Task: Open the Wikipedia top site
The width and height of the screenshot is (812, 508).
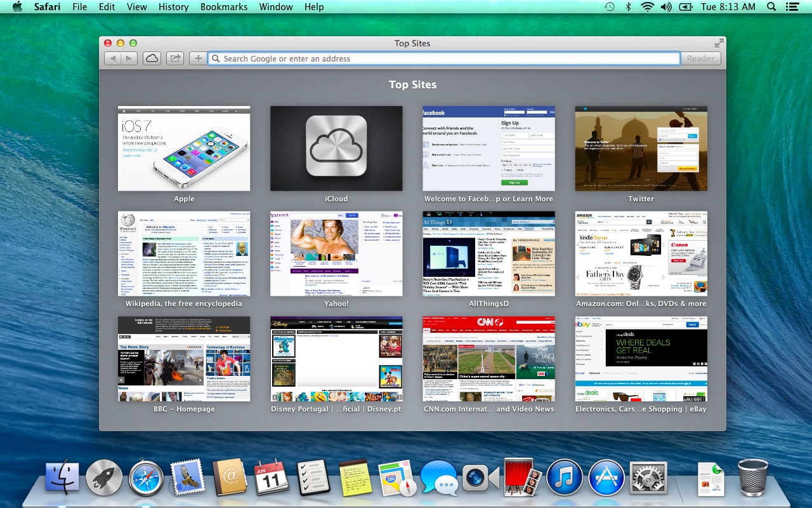Action: pyautogui.click(x=183, y=253)
